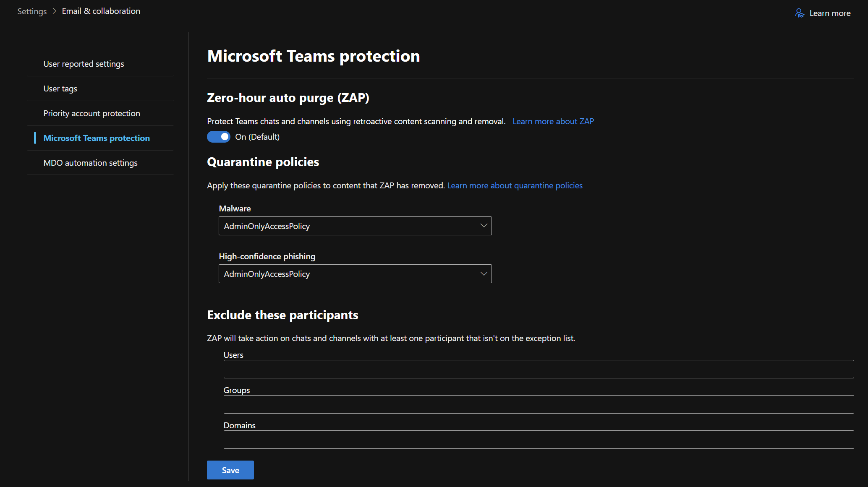Go back to Settings via breadcrumb
The height and width of the screenshot is (487, 868).
click(x=31, y=11)
